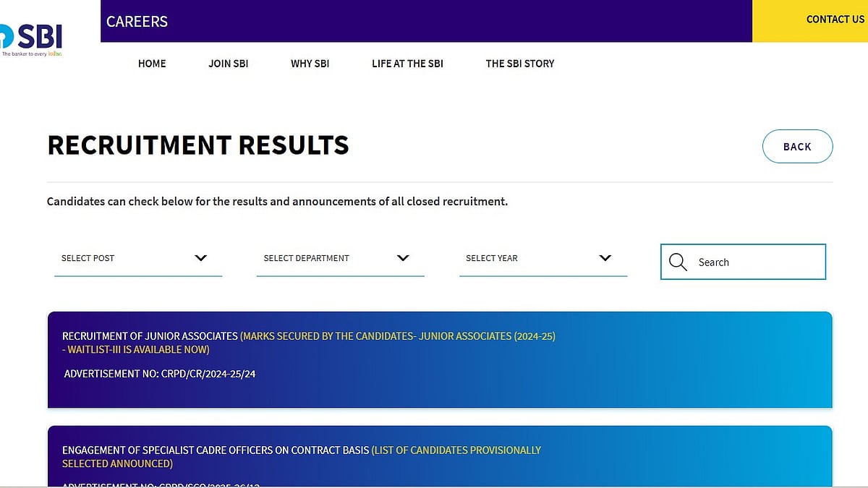Click the CONTACT US button
Image resolution: width=868 pixels, height=488 pixels.
tap(835, 20)
